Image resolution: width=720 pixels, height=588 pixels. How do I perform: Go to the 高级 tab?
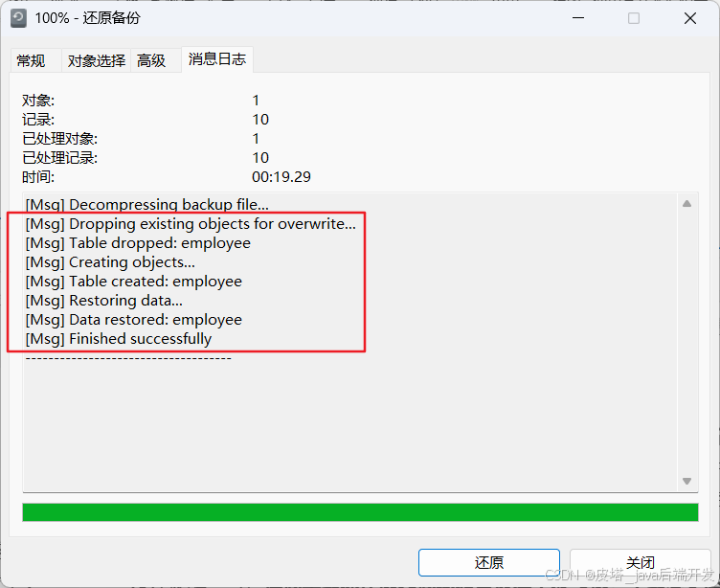point(151,60)
